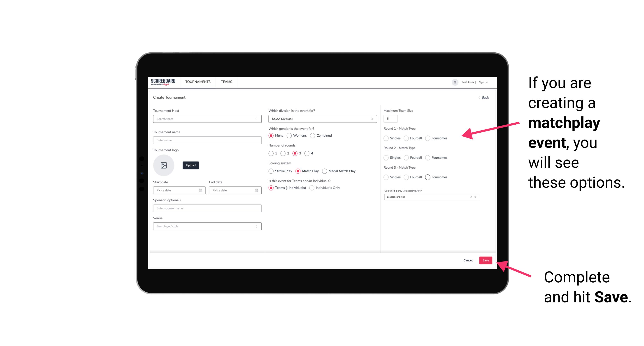Click the venue search dropdown icon
The width and height of the screenshot is (644, 346).
tap(256, 226)
